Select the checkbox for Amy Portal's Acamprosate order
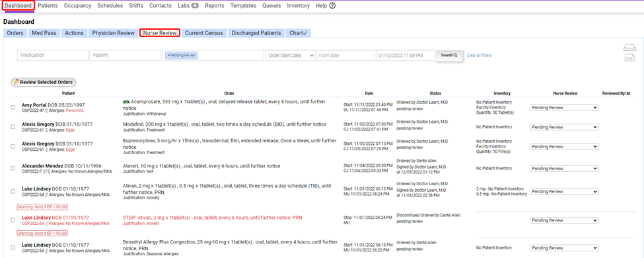Image resolution: width=644 pixels, height=258 pixels. click(13, 107)
